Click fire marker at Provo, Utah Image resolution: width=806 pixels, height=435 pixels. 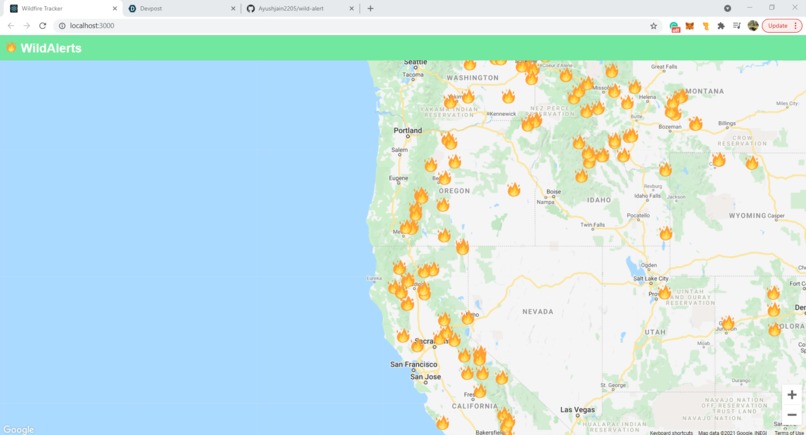point(664,292)
